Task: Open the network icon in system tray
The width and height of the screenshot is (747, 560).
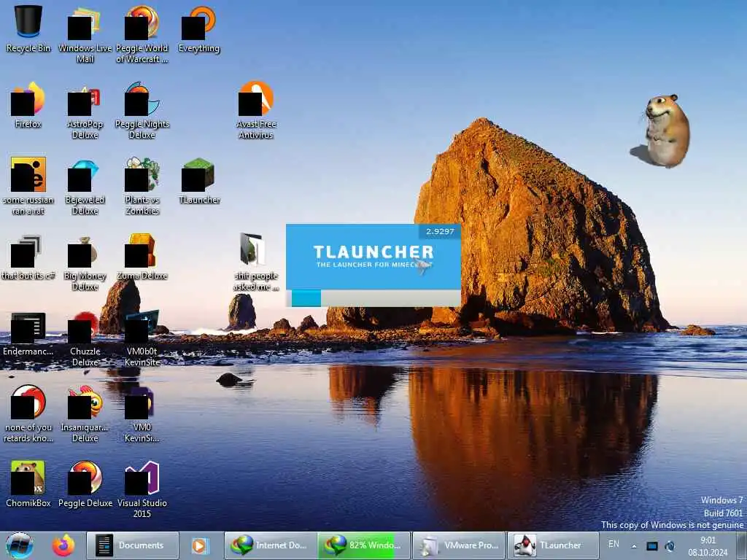Action: [651, 546]
